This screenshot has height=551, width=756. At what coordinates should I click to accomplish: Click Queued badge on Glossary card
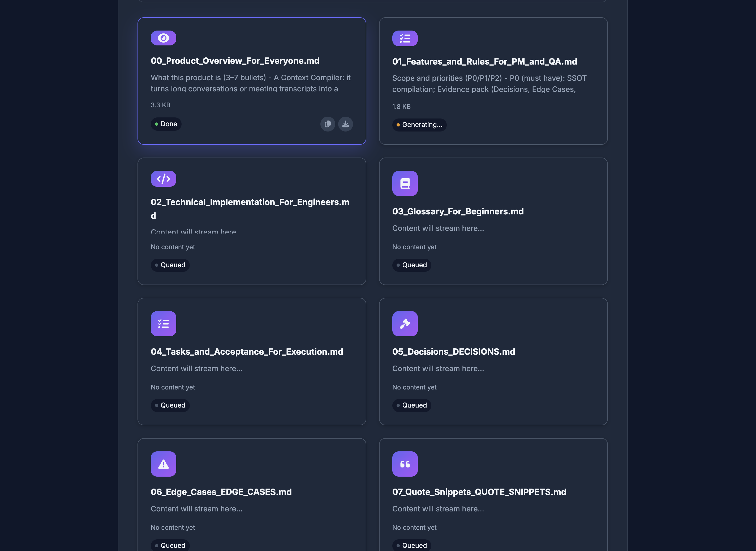[x=412, y=265]
